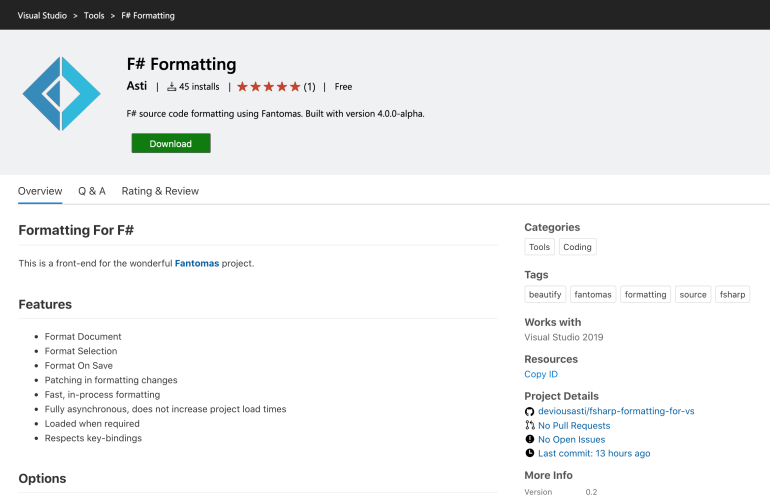Open the Rating & Review tab
Screen dimensions: 770x500
point(160,191)
